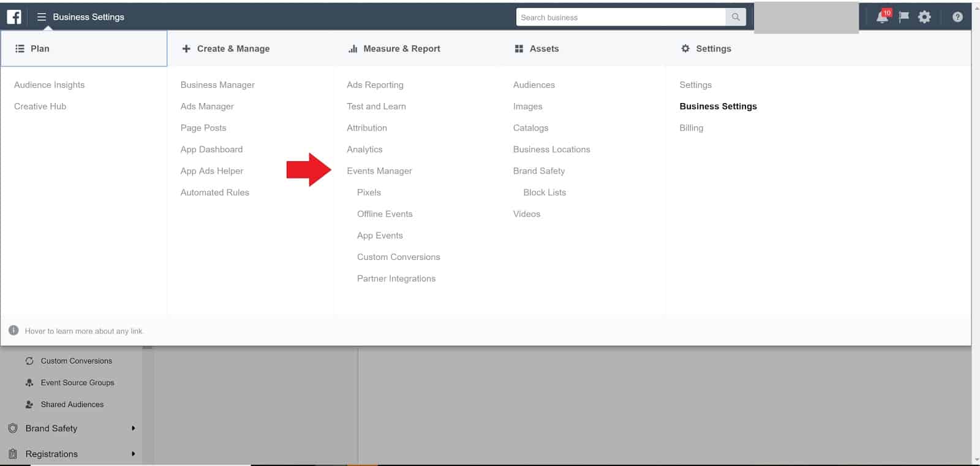Click the info icon beside hover hint
This screenshot has width=980, height=466.
click(x=13, y=330)
